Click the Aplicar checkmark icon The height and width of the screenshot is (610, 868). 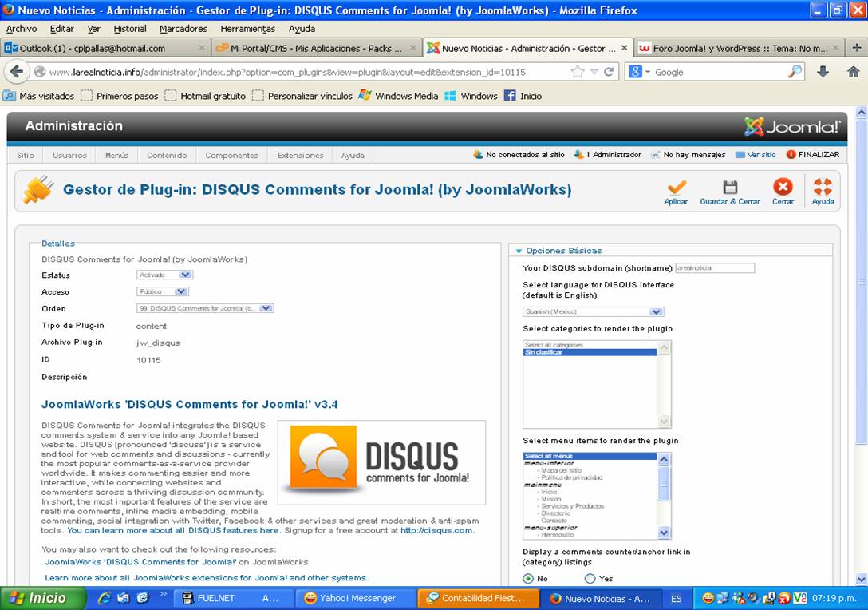click(676, 187)
